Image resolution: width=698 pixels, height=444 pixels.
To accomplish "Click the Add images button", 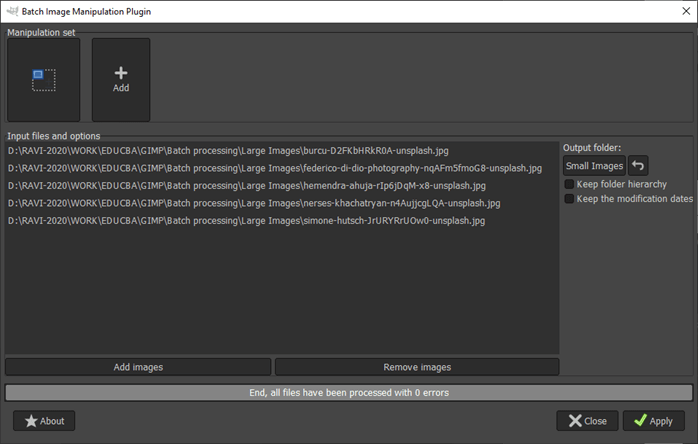I will (138, 367).
